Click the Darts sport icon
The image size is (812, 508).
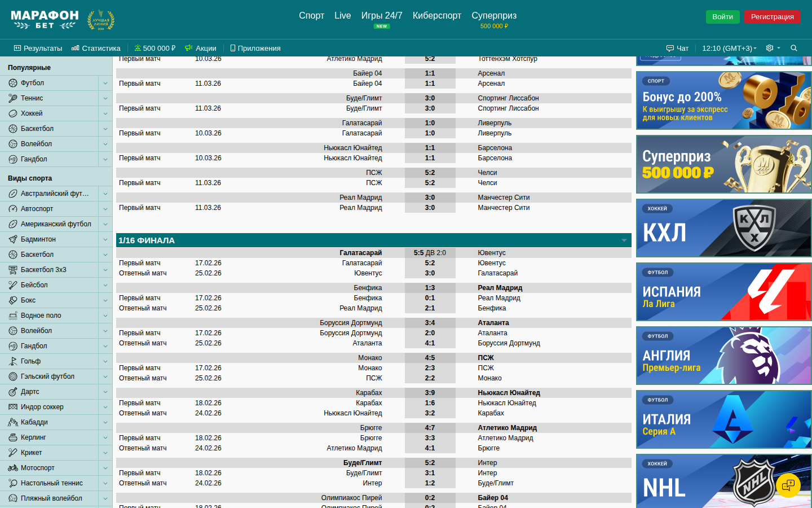coord(13,392)
